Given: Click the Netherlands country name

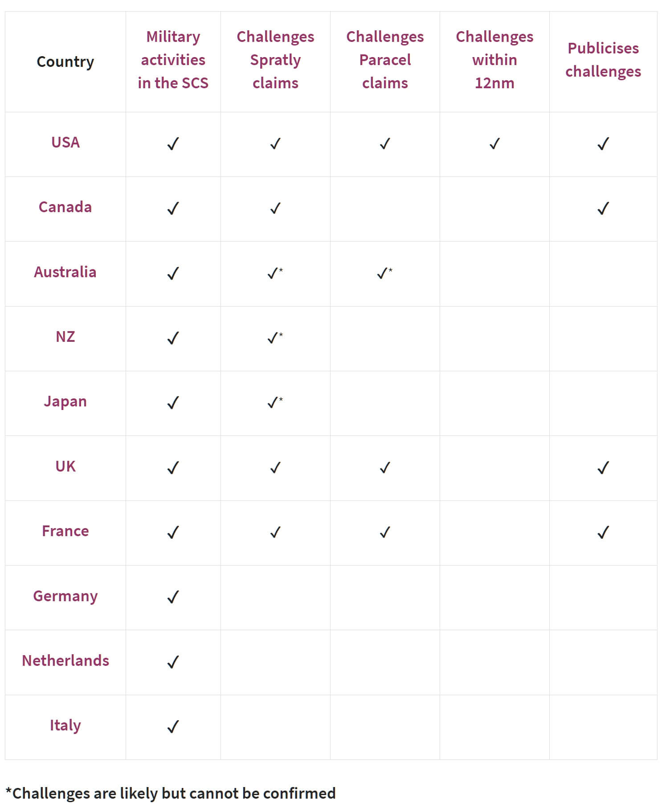Looking at the screenshot, I should point(65,661).
